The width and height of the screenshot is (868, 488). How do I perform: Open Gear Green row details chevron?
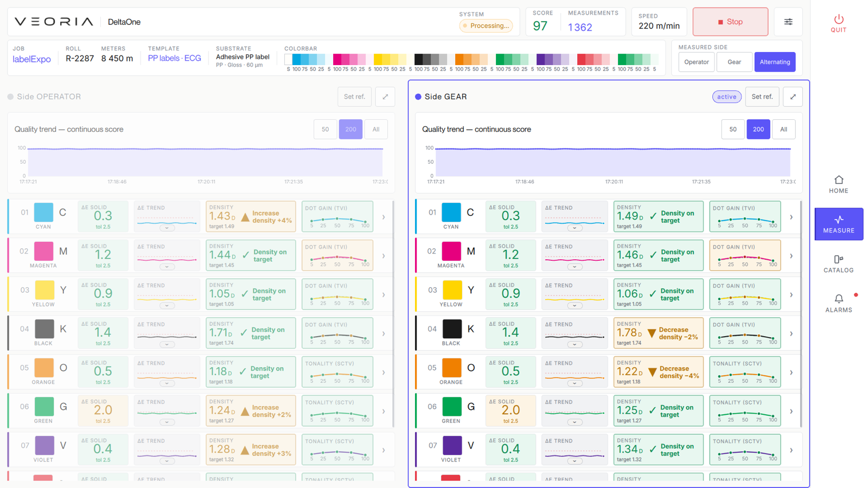(792, 411)
